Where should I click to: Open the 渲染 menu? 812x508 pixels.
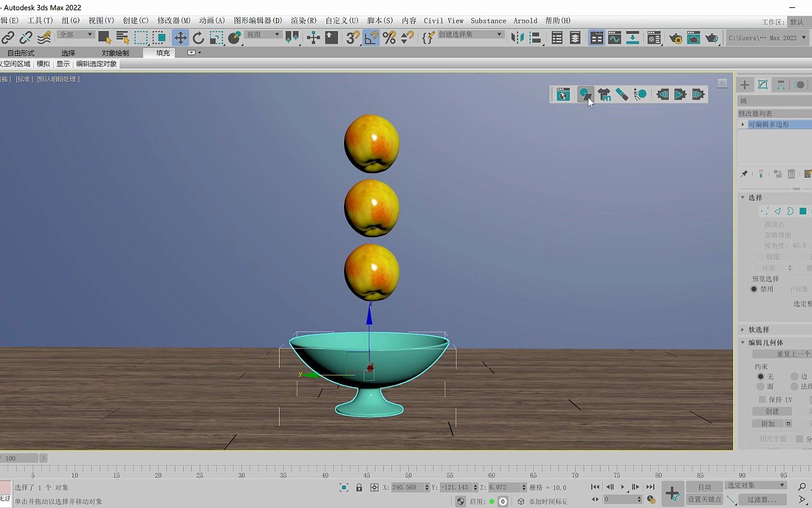(x=303, y=20)
